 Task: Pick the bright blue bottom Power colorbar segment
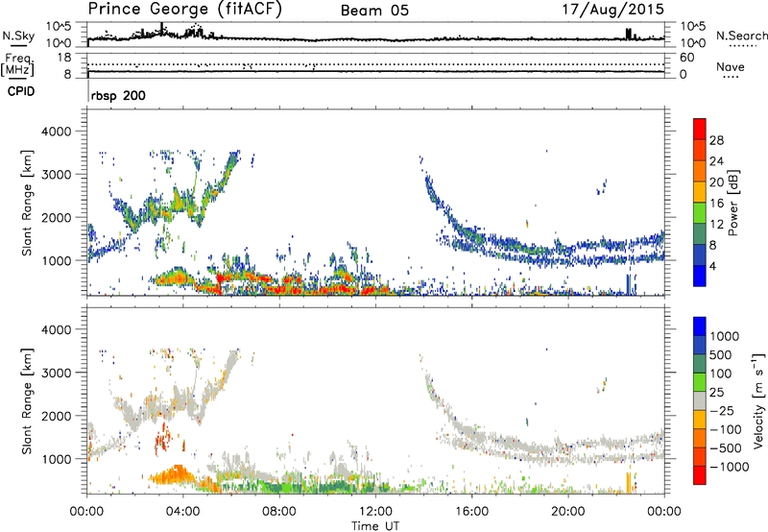[700, 277]
